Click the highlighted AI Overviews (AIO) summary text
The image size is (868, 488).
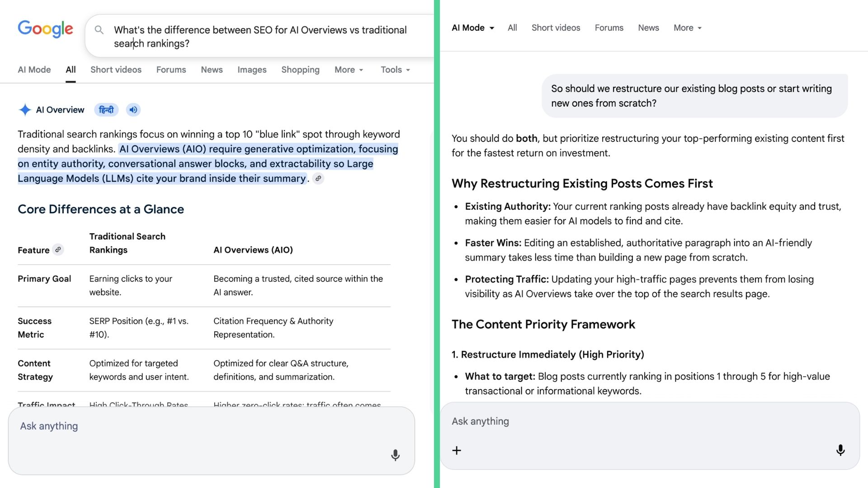point(208,164)
